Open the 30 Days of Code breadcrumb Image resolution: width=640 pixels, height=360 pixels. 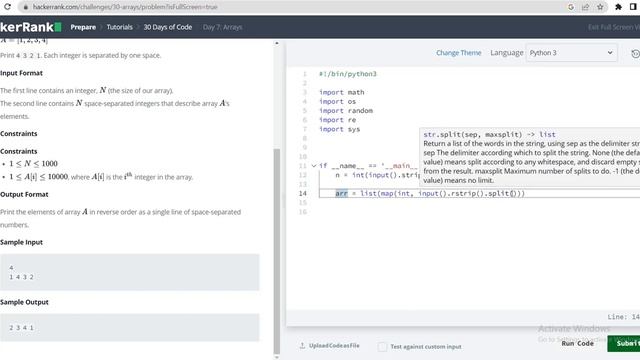point(168,27)
